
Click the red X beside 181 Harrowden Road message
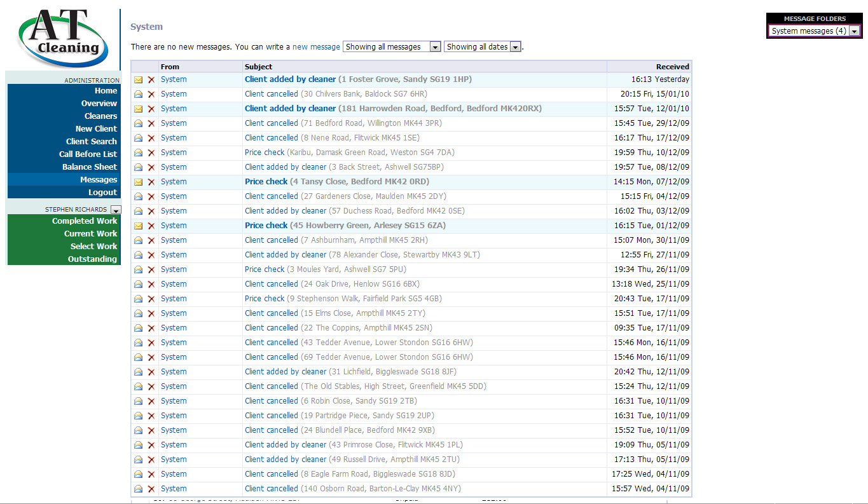[151, 109]
